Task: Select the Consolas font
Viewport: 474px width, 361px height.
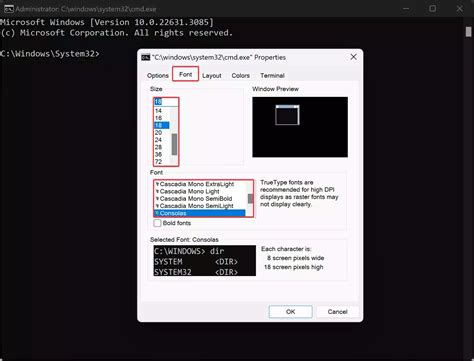Action: (200, 213)
